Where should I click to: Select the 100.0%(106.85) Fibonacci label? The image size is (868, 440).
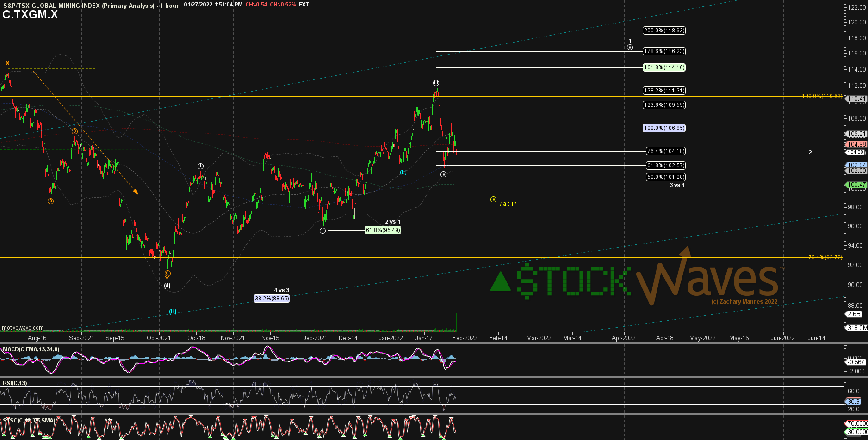point(664,128)
